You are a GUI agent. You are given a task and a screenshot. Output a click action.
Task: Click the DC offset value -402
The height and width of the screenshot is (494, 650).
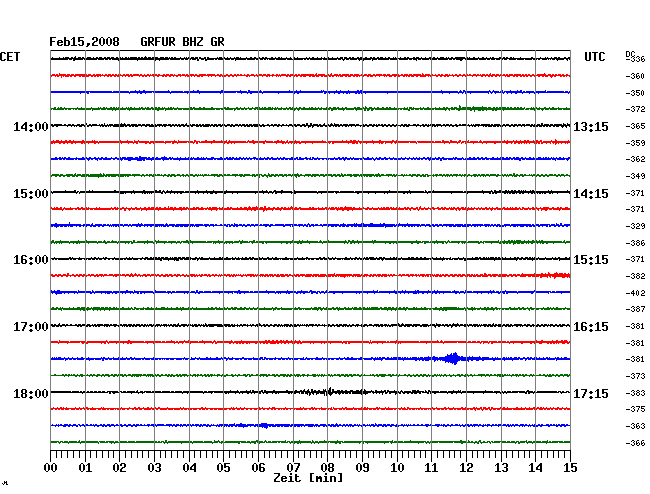click(x=635, y=293)
